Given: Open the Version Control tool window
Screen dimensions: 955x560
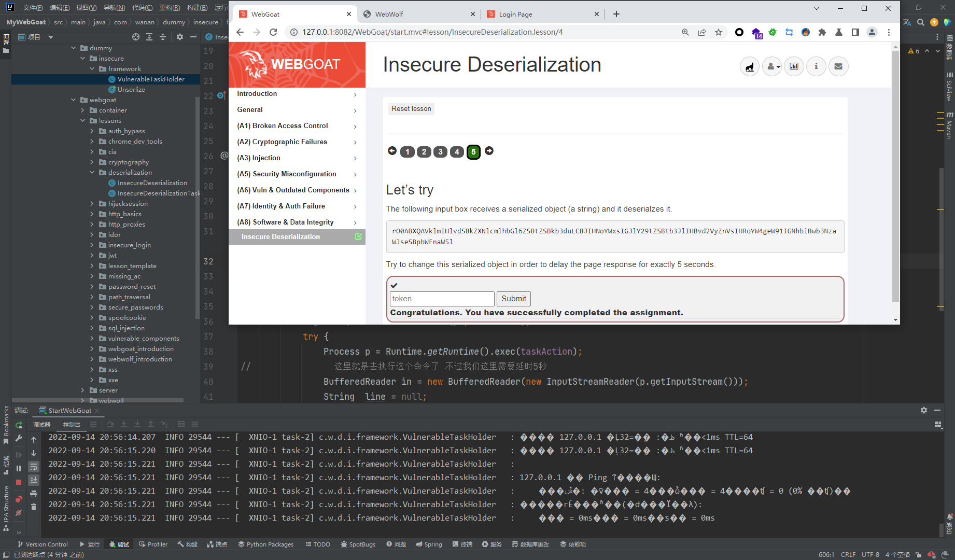Looking at the screenshot, I should (43, 544).
